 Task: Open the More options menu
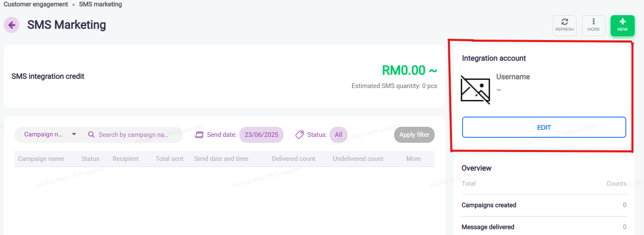tap(593, 25)
